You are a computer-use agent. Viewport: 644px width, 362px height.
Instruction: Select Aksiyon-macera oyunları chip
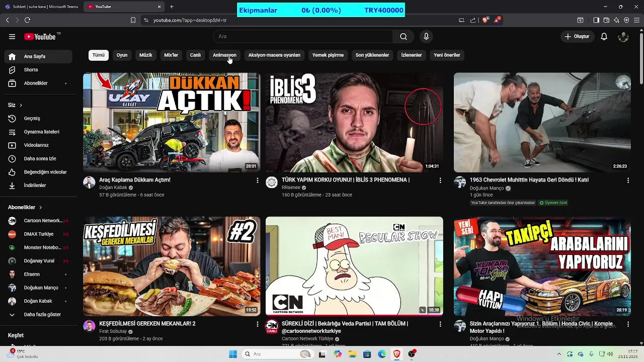pos(274,55)
